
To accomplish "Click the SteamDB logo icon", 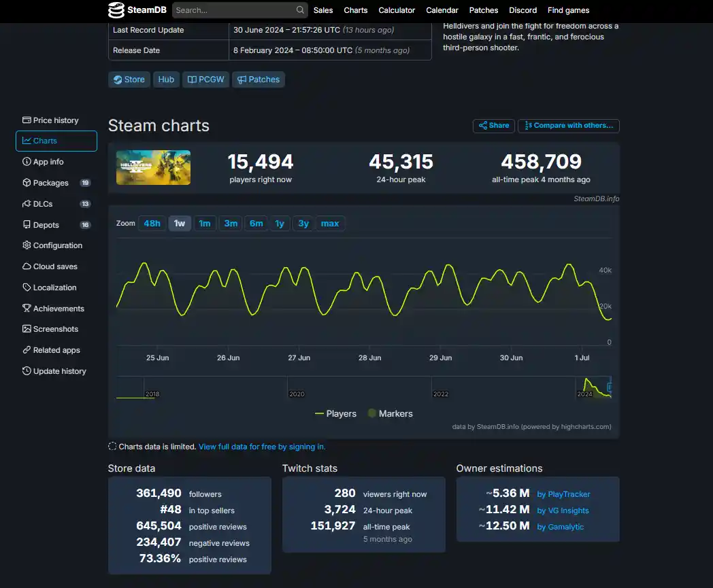I will click(116, 10).
